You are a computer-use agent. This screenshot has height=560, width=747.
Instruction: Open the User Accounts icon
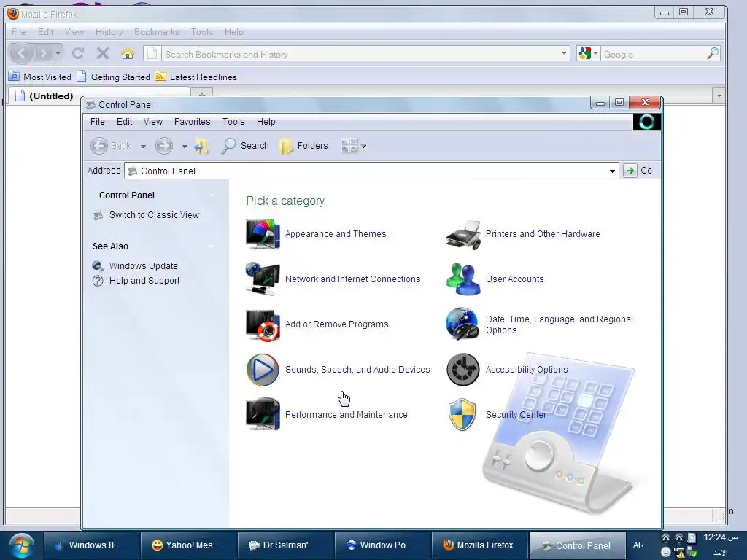coord(463,279)
